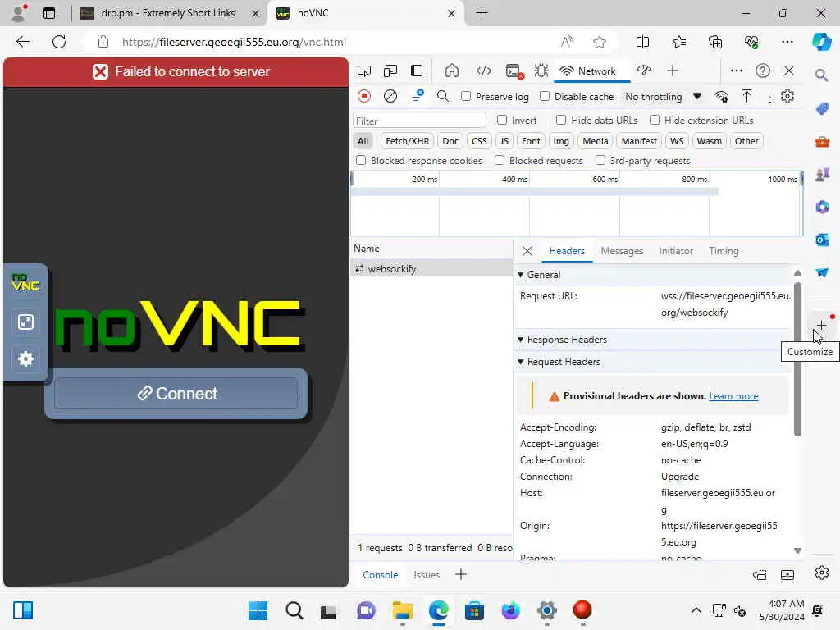Image resolution: width=840 pixels, height=630 pixels.
Task: Toggle DevTools activity bar dock icon
Action: click(417, 71)
